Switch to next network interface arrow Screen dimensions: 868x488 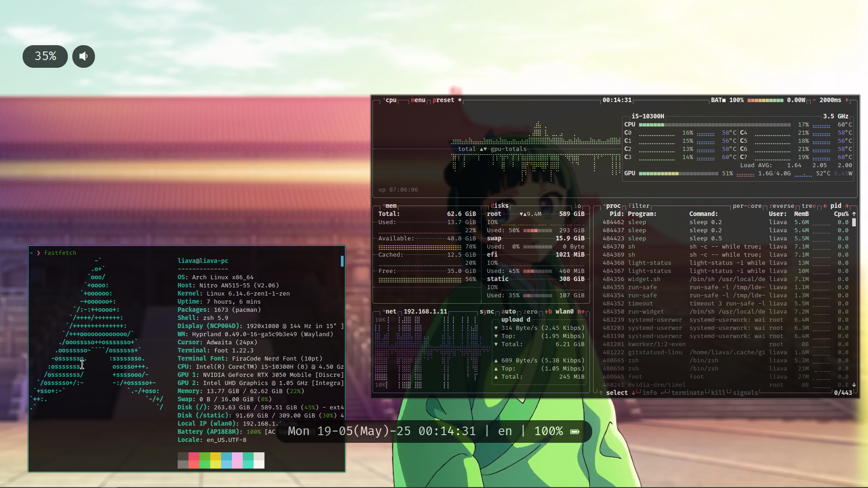[x=581, y=311]
